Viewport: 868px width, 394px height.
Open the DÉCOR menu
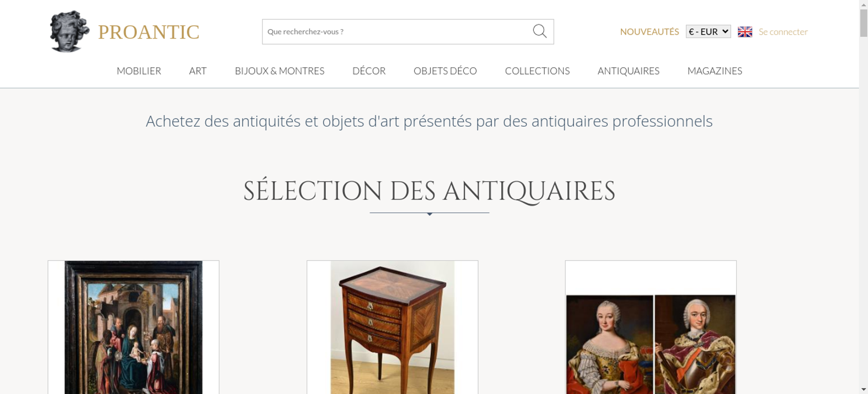pos(369,71)
